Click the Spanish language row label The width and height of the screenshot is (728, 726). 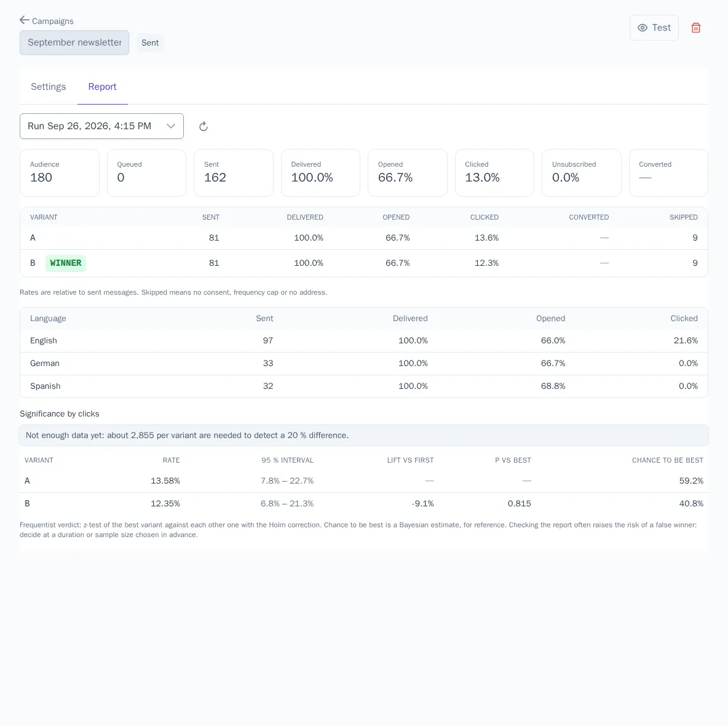[45, 386]
